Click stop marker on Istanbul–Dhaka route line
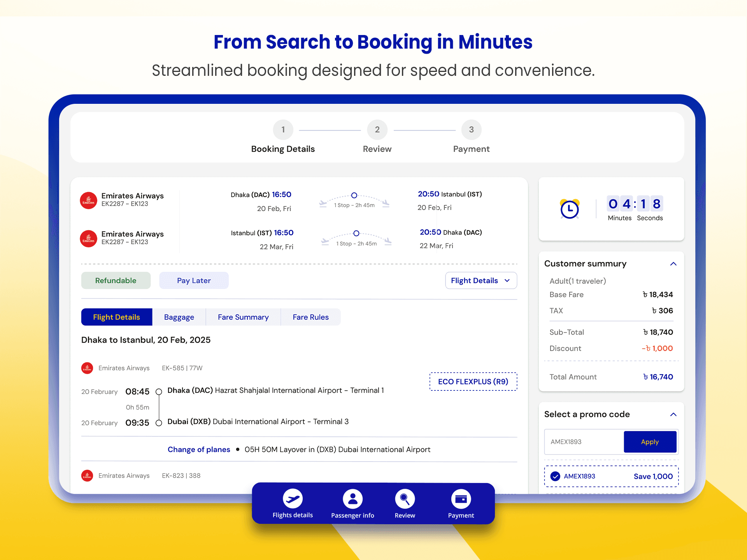 (x=356, y=233)
